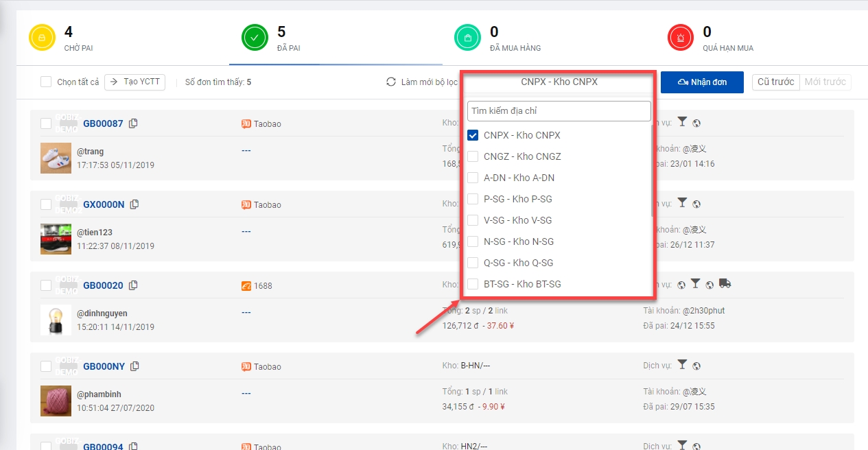This screenshot has width=868, height=450.
Task: Click the account '@2h30phut'
Action: [703, 311]
